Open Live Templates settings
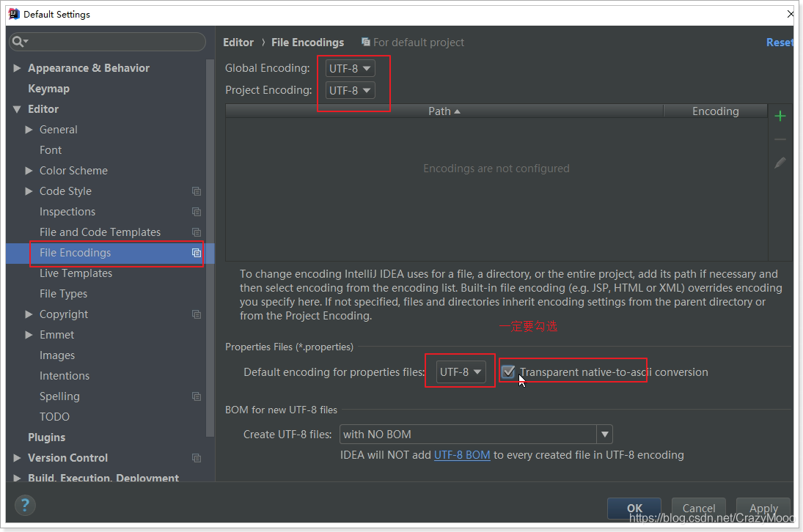 coord(76,273)
